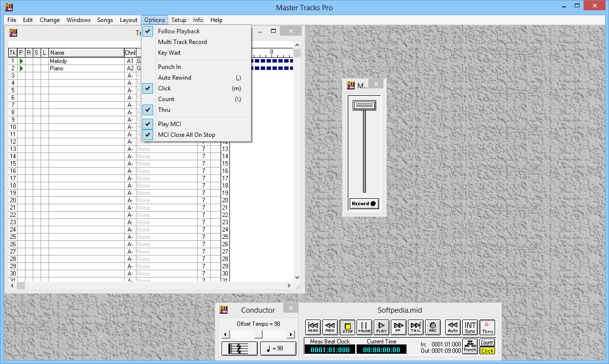Screen dimensions: 609x364
Task: Open the Info menu
Action: pyautogui.click(x=198, y=20)
